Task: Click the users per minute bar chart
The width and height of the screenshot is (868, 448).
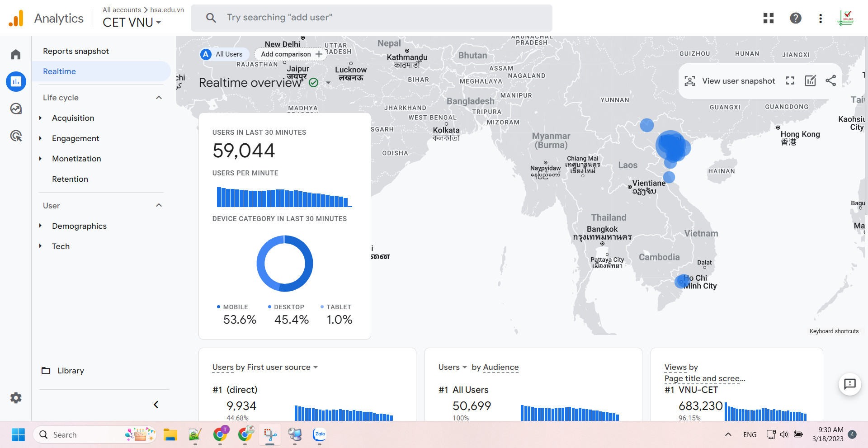Action: (x=284, y=197)
